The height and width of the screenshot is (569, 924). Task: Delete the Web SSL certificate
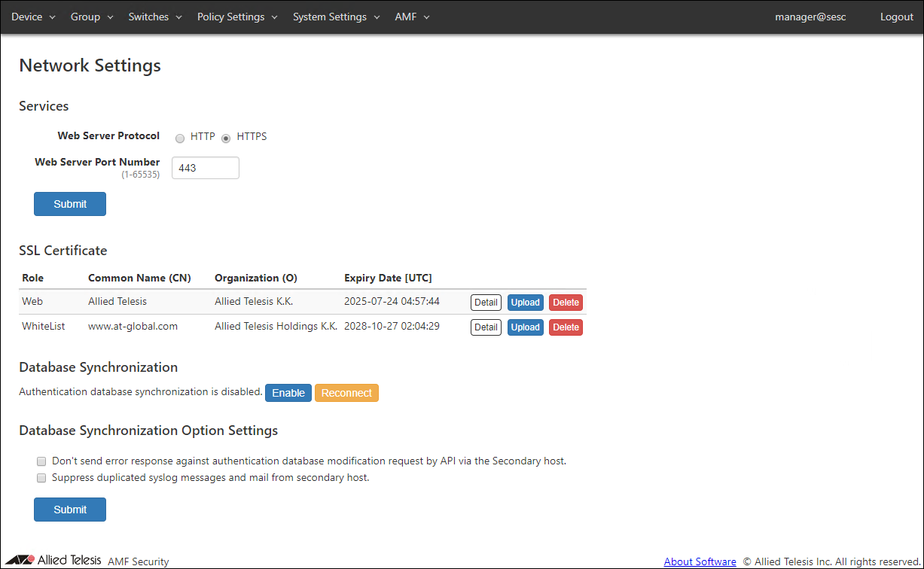(x=566, y=303)
